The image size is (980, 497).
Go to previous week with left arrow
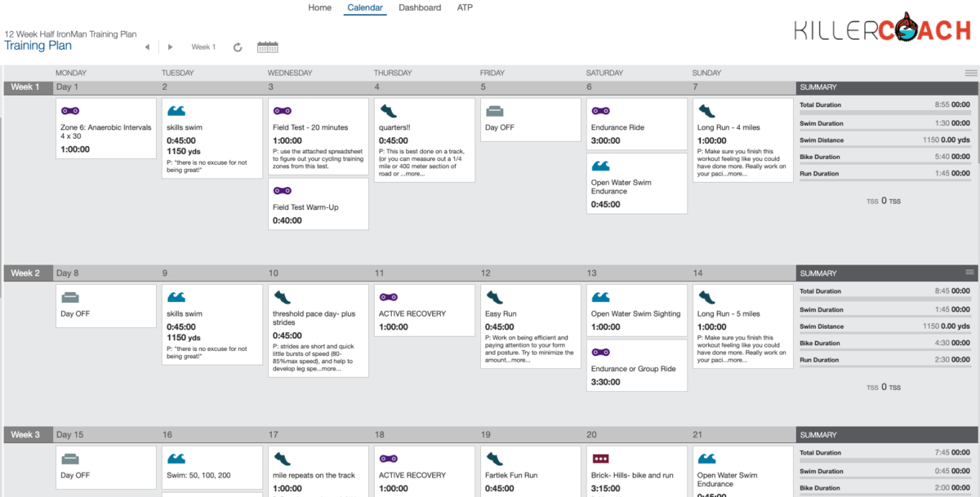pos(147,47)
